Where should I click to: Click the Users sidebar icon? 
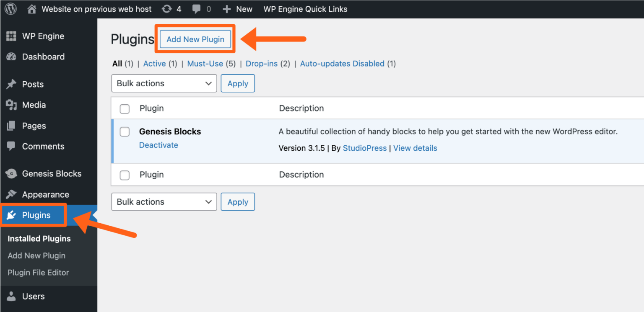click(12, 296)
